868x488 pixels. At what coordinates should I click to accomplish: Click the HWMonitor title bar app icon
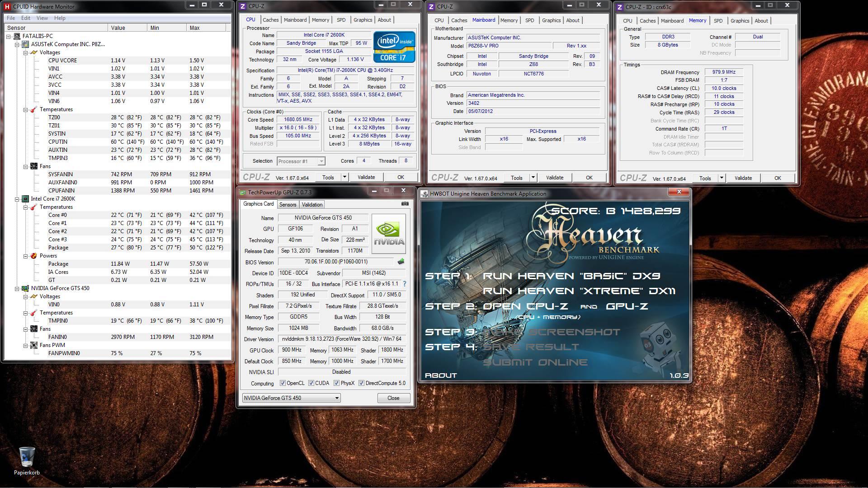(7, 6)
